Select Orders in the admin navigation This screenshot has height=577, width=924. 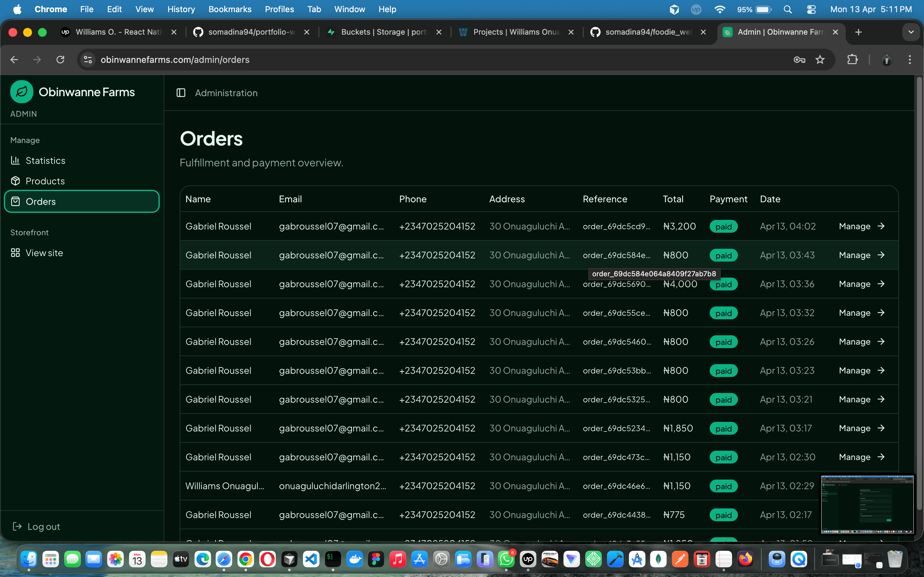(41, 202)
